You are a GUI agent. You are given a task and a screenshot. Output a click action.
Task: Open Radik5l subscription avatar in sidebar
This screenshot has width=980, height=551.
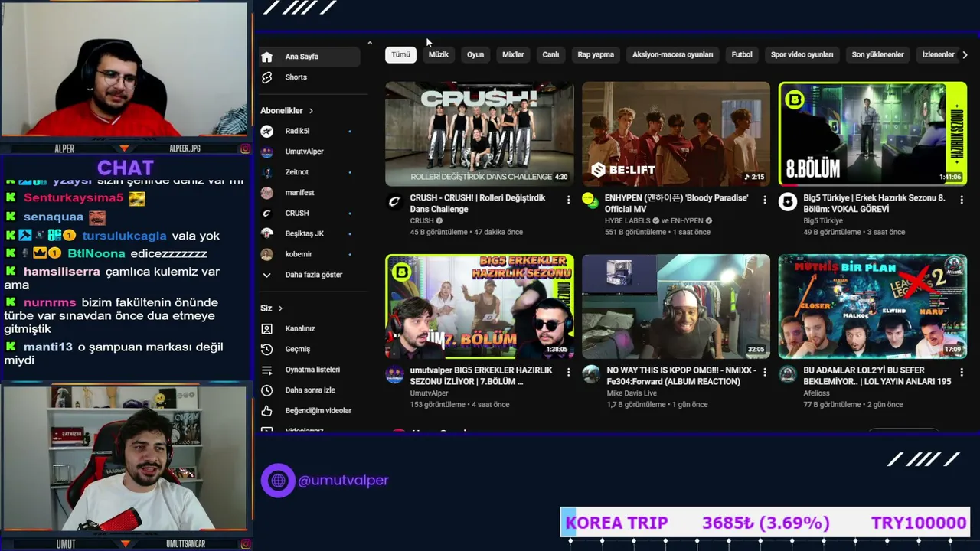click(x=266, y=131)
